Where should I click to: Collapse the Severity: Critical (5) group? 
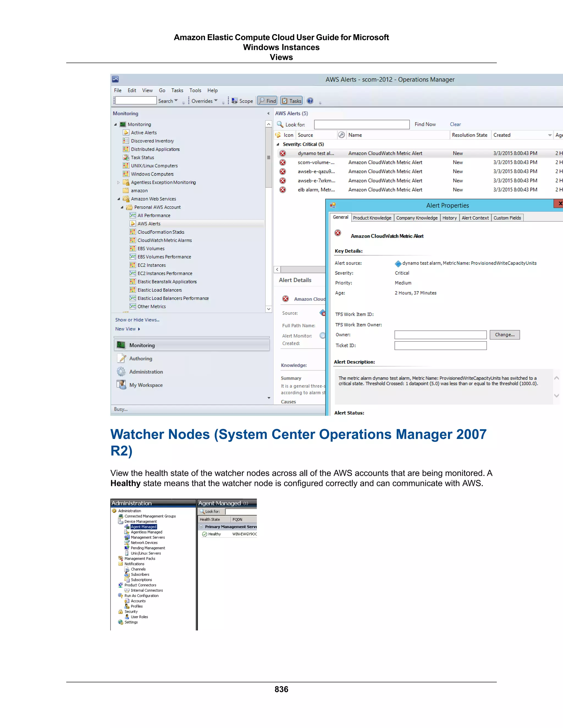[278, 145]
